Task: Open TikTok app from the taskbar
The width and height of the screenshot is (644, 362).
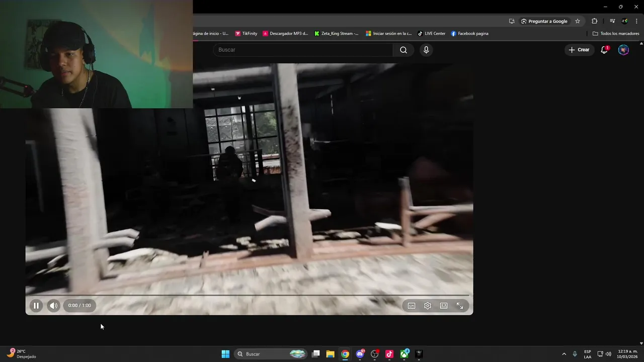Action: pos(389,354)
